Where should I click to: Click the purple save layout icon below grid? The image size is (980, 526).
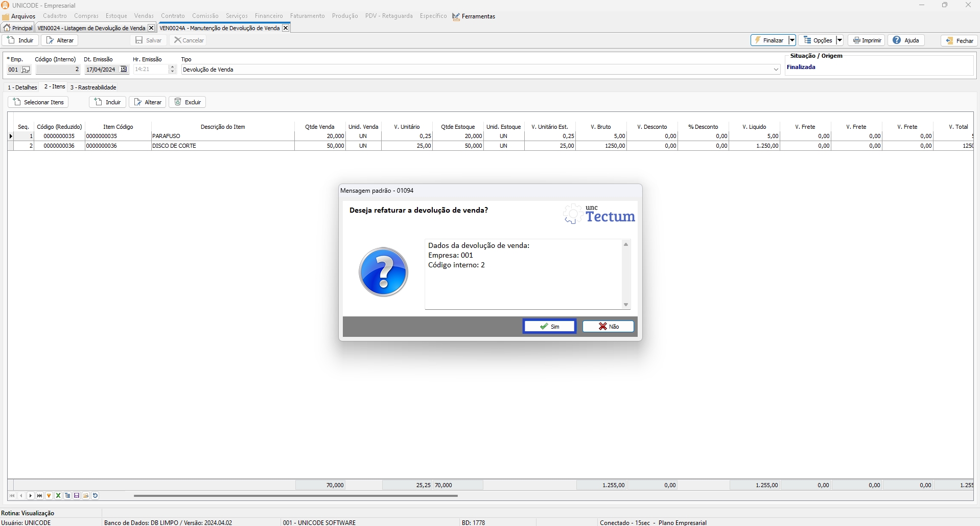pyautogui.click(x=77, y=496)
